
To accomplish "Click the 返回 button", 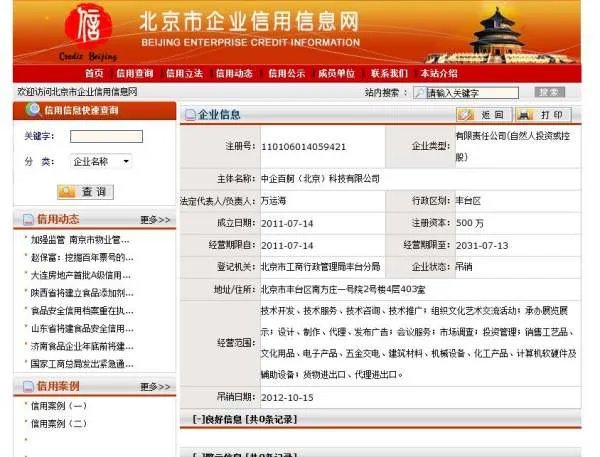I will [484, 115].
